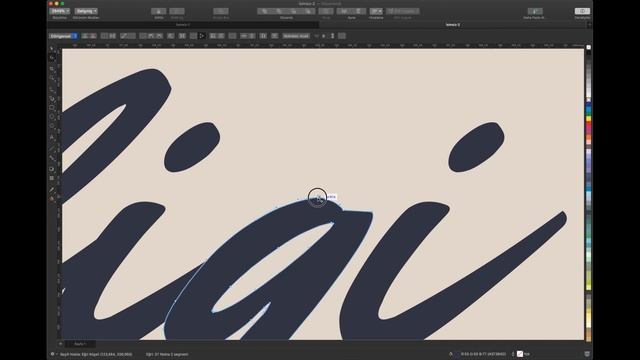Click Smooth Node icon
The width and height of the screenshot is (640, 360).
151,36
